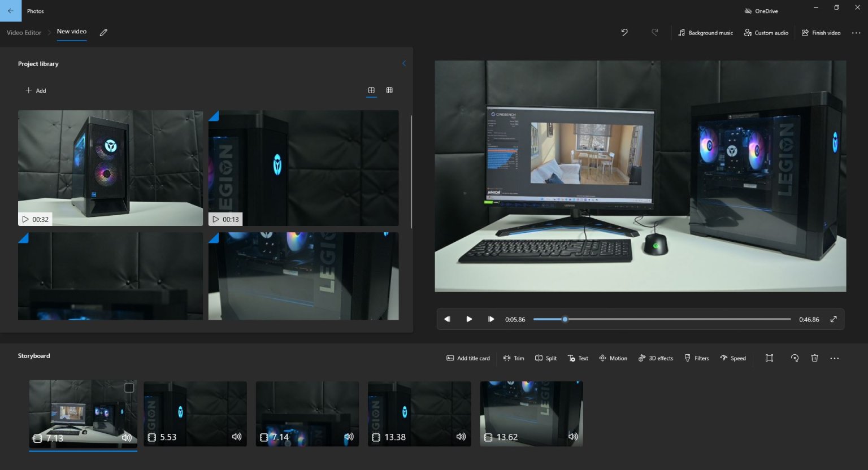The width and height of the screenshot is (868, 470).
Task: Adjust the clip Speed
Action: 733,358
